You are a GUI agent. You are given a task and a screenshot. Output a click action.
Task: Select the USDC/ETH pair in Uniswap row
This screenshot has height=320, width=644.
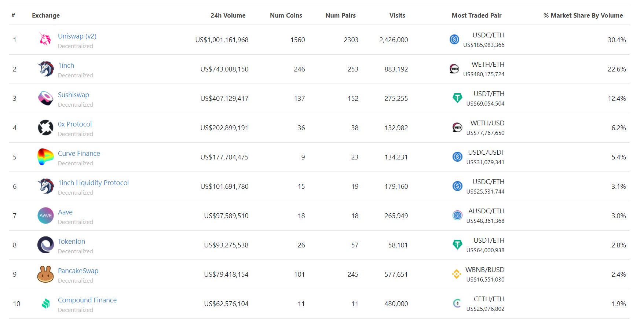(x=489, y=35)
